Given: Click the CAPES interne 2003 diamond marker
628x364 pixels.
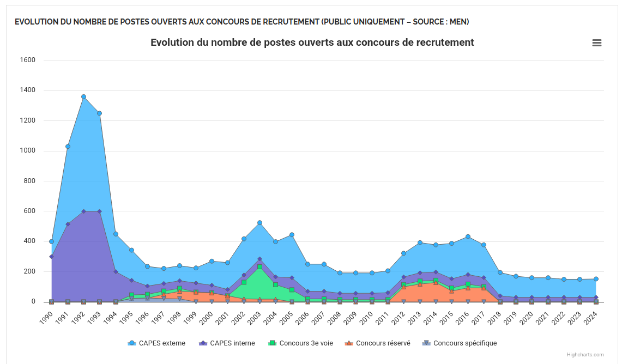Looking at the screenshot, I should click(x=259, y=259).
